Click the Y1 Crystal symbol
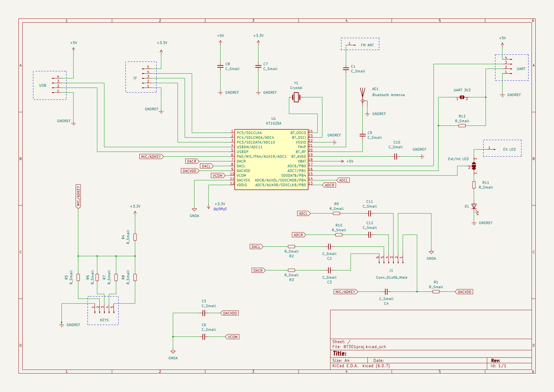Screen dimensions: 554x392 296,98
